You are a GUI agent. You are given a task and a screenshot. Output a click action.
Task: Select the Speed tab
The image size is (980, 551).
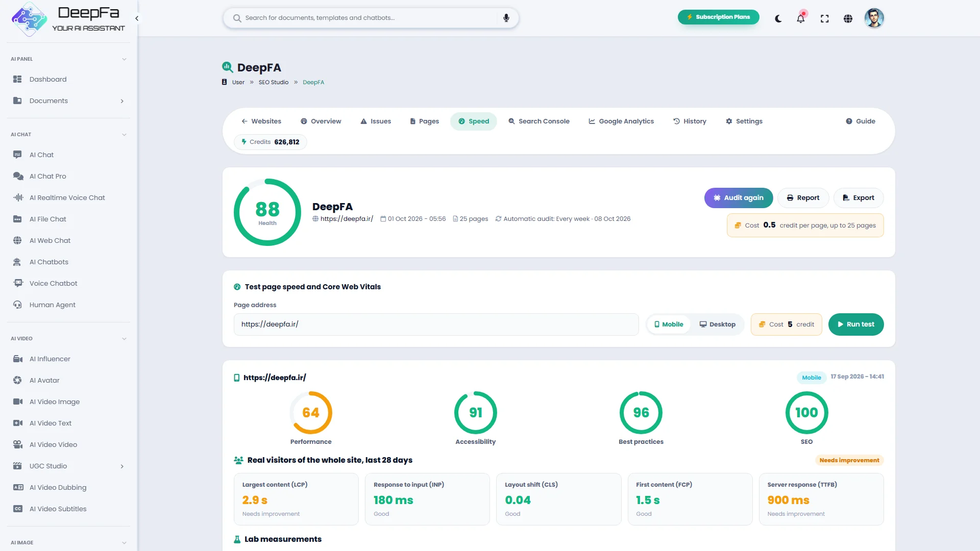point(474,121)
